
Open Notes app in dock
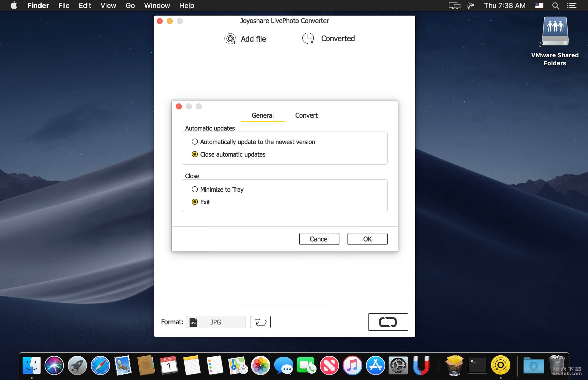(x=192, y=365)
